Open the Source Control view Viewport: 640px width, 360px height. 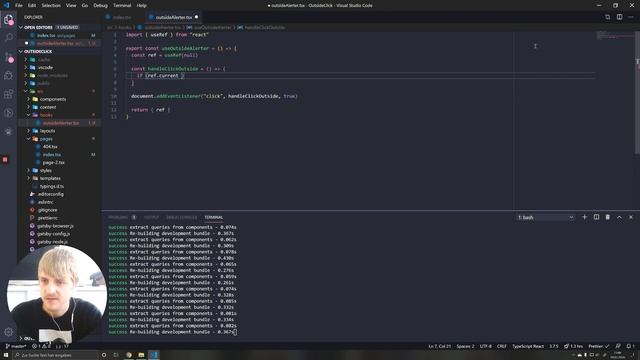pyautogui.click(x=9, y=57)
